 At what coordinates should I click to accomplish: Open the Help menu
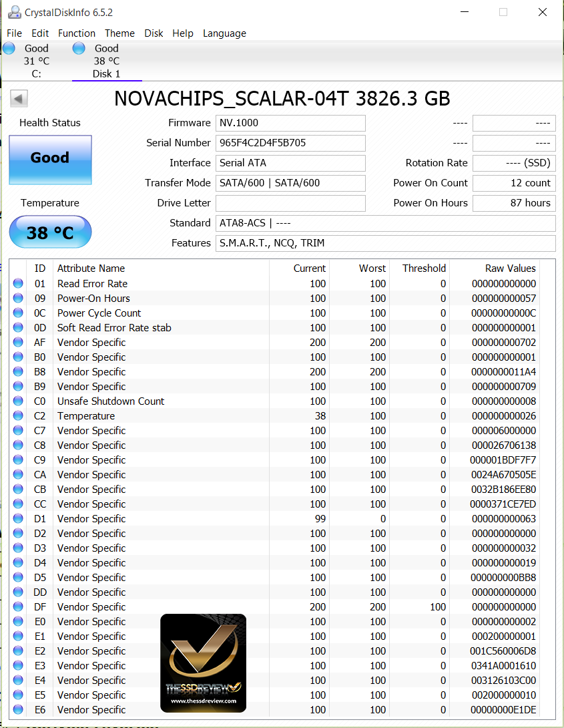click(183, 33)
